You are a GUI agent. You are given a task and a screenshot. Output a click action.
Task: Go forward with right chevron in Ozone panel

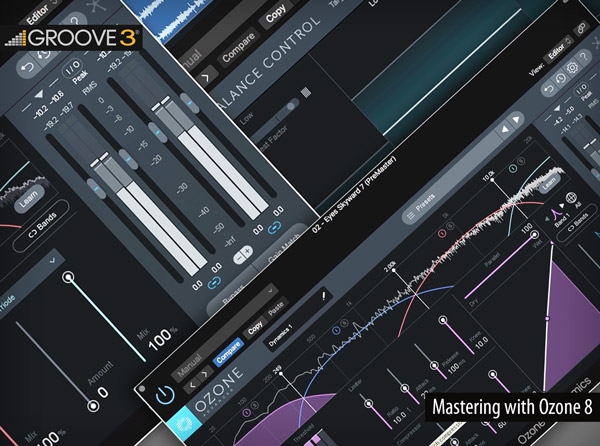[204, 374]
